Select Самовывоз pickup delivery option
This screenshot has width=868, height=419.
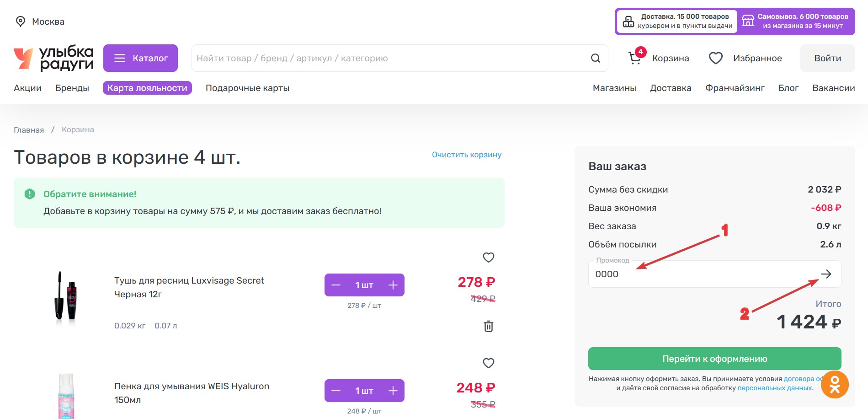click(x=796, y=21)
